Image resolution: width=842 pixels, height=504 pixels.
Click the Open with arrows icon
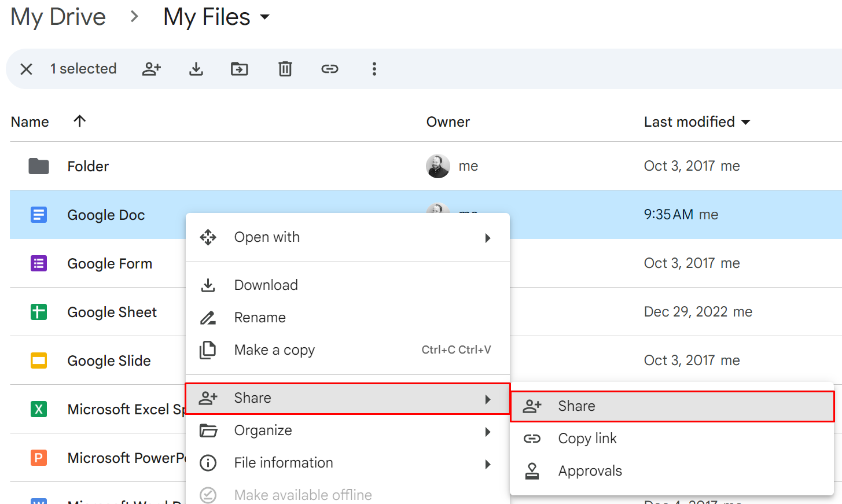(208, 237)
